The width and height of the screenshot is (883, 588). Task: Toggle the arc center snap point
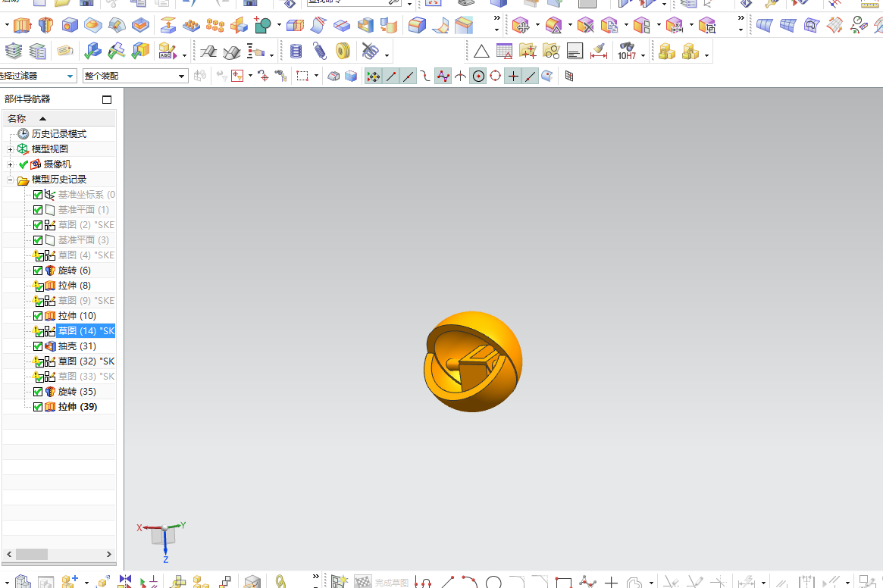[x=478, y=76]
